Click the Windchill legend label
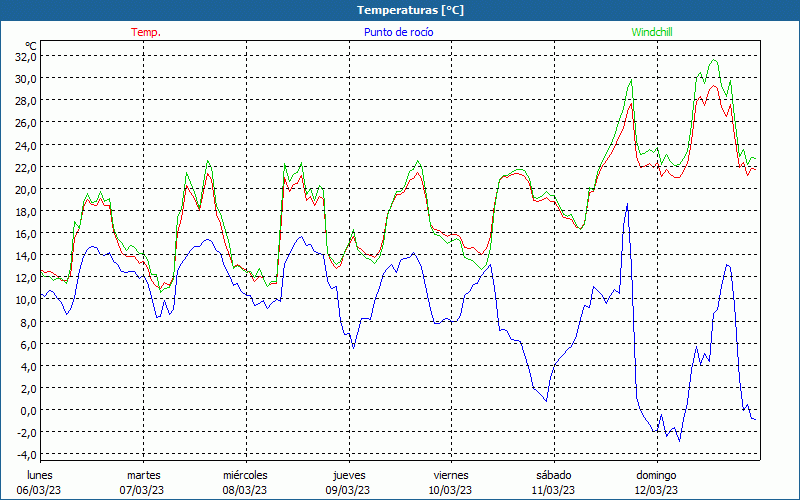Viewport: 800px width, 500px height. pos(652,32)
